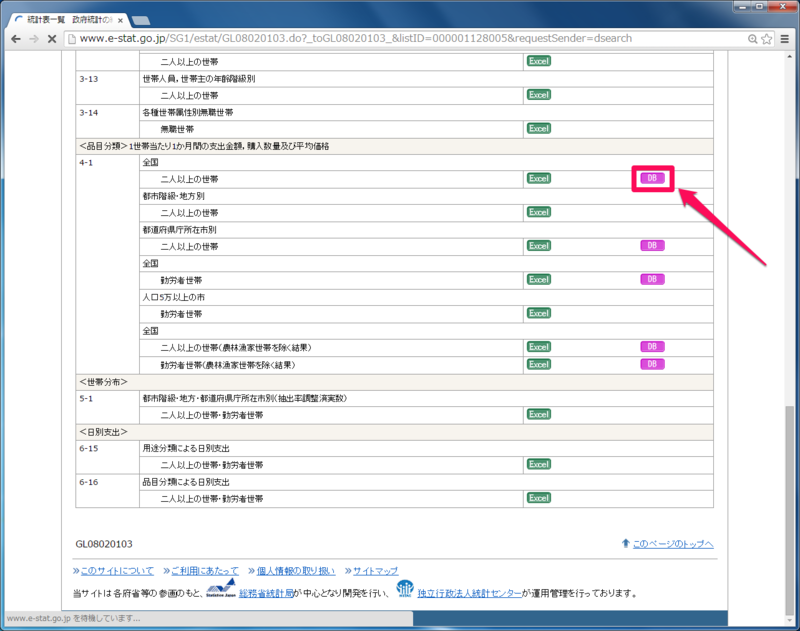Click the scrollbar down arrow

790,621
